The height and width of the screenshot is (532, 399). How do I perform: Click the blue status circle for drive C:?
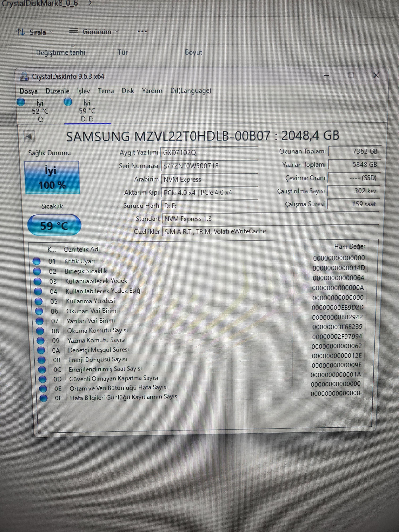tap(21, 102)
